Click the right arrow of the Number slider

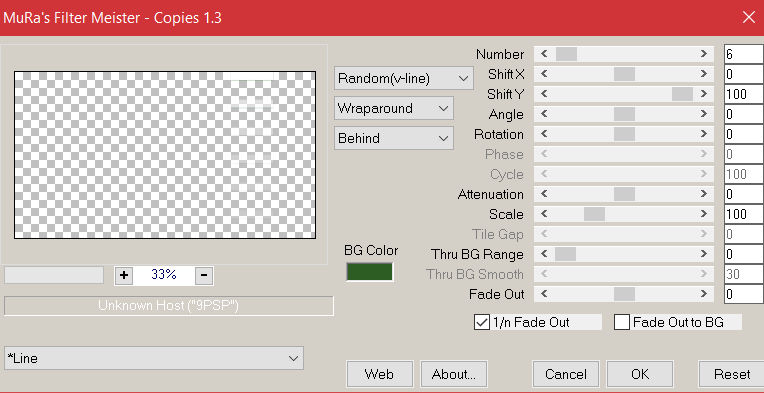704,54
